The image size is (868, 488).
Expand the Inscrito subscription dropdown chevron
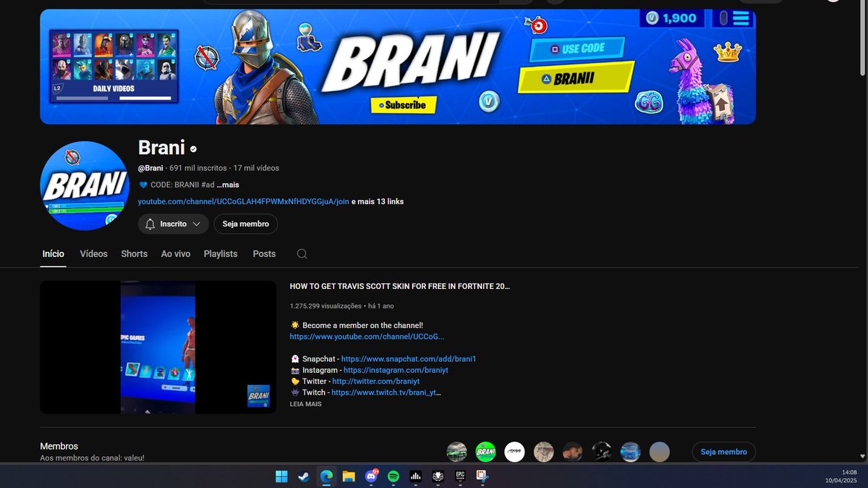click(196, 224)
